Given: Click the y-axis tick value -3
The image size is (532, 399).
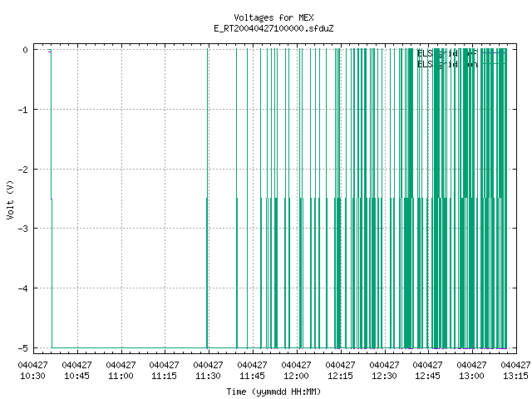Looking at the screenshot, I should (x=23, y=229).
